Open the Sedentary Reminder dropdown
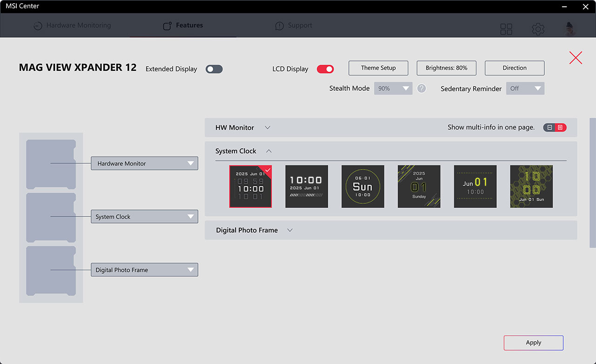This screenshot has height=364, width=596. pos(525,88)
